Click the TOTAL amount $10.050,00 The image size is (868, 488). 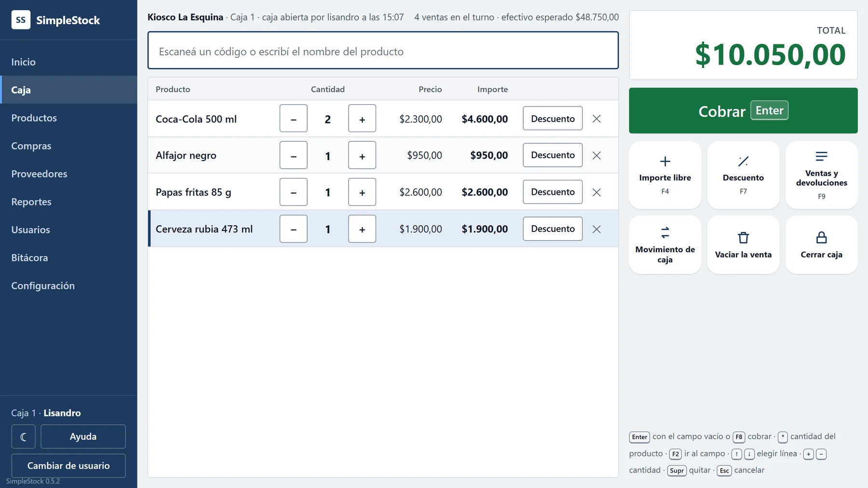[770, 54]
